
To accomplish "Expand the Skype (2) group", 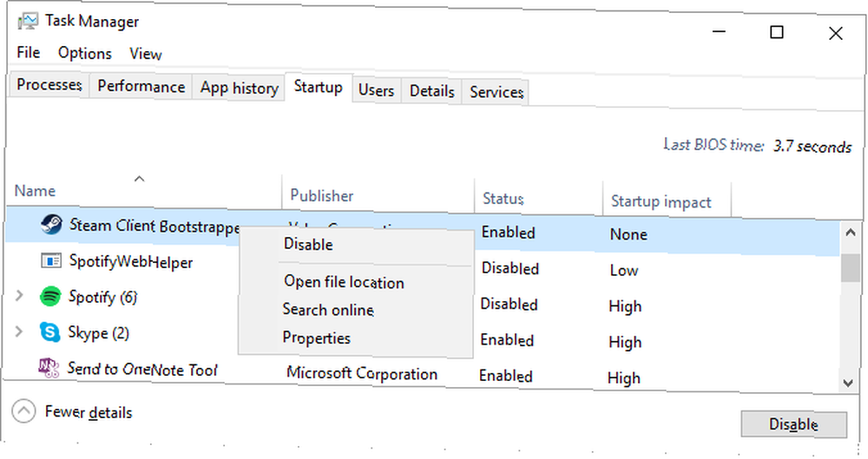I will pos(19,331).
